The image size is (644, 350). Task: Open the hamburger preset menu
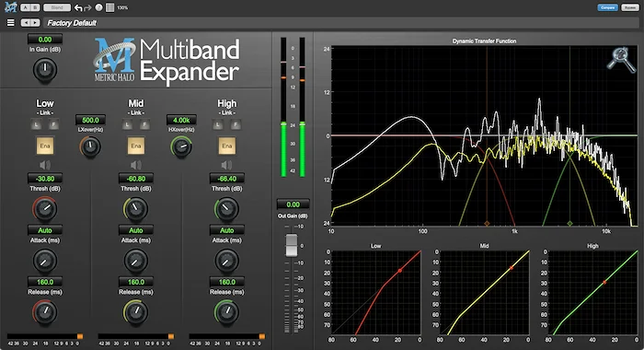pos(11,23)
